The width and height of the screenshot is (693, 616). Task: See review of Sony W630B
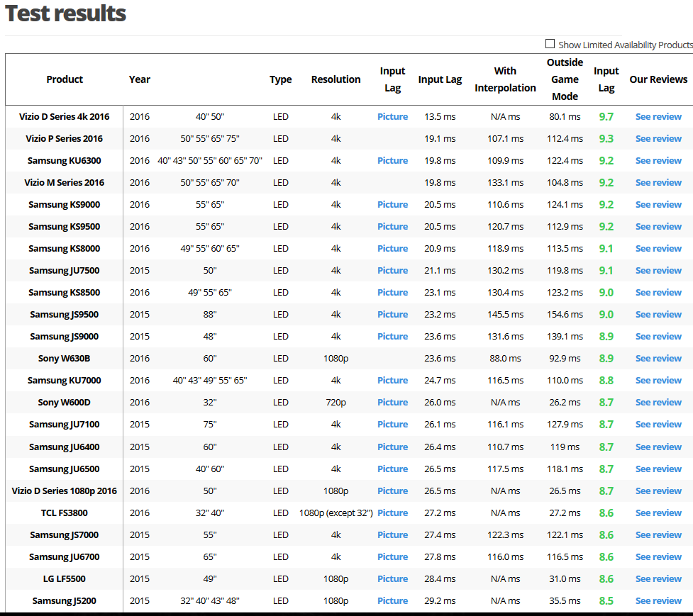658,359
